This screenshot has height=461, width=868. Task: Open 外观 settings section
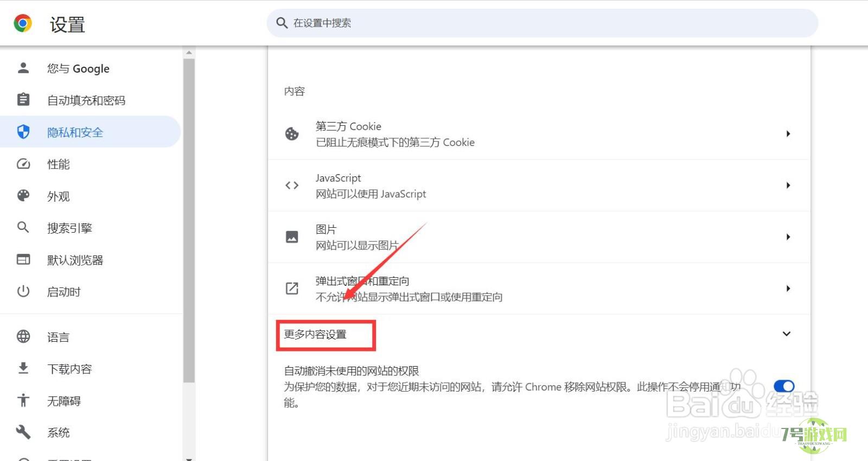click(x=90, y=196)
